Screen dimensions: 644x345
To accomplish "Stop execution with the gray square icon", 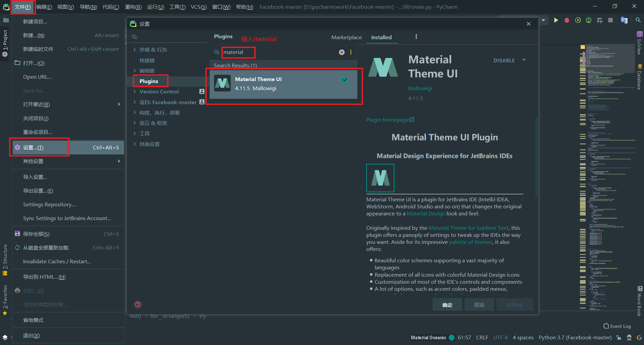I will tap(610, 20).
